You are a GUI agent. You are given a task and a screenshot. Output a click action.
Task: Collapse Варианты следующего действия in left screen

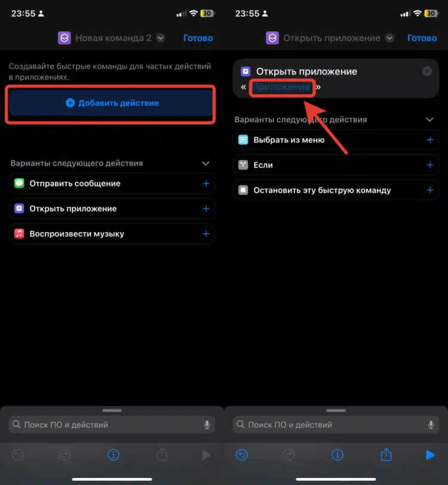[x=205, y=163]
